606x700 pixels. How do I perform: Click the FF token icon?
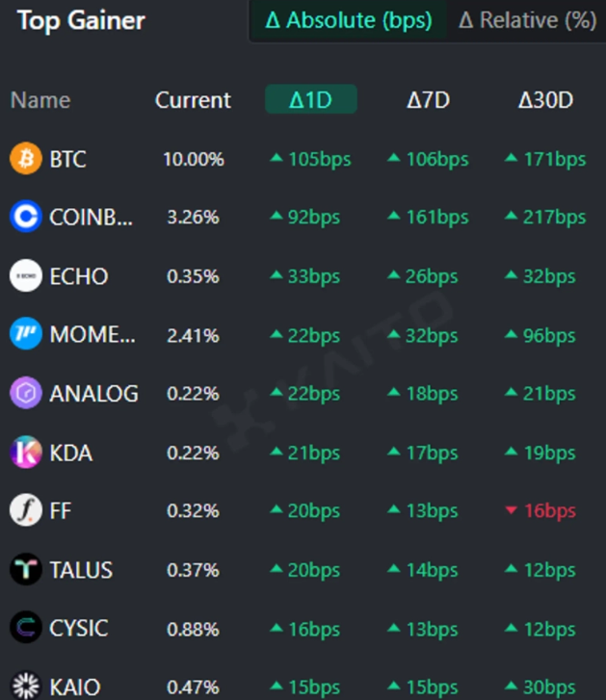[26, 510]
